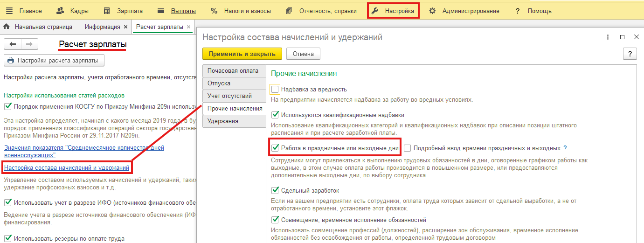Toggle Совмещение, временное исполнение обязанностей checkbox

point(275,220)
